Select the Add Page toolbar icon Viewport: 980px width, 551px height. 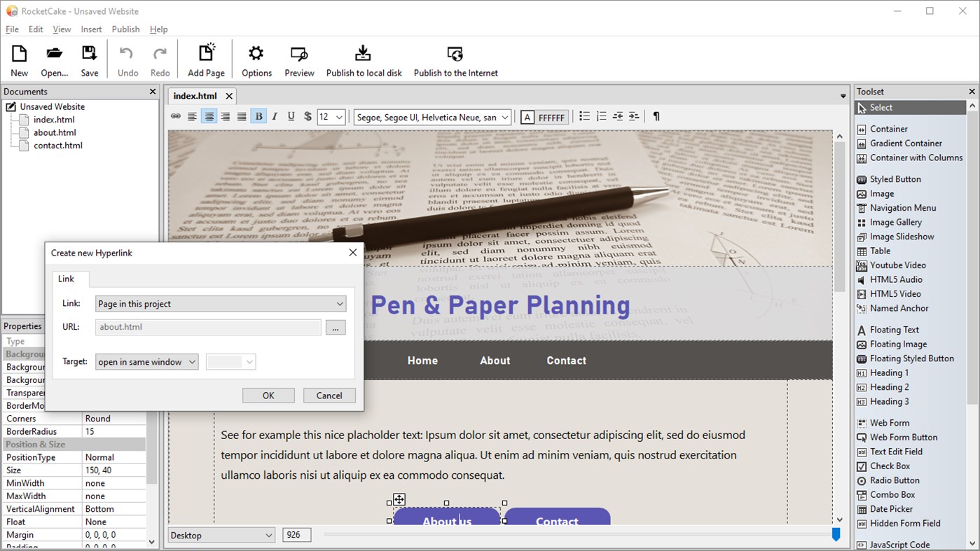[205, 59]
